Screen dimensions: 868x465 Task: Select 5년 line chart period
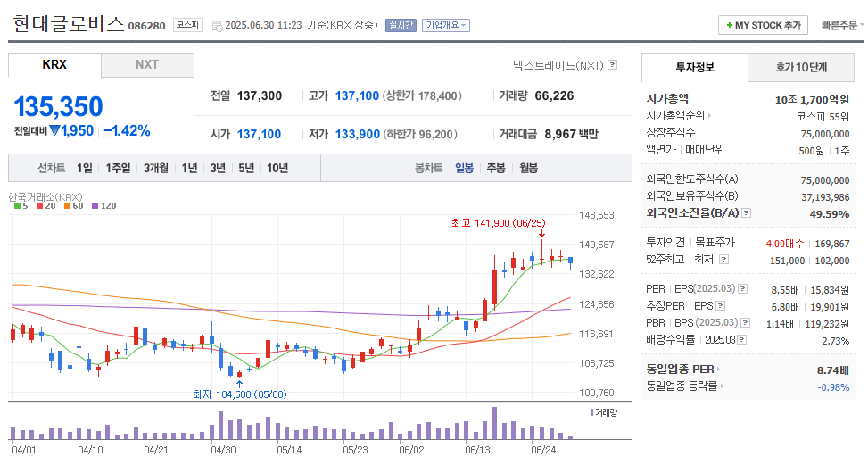(x=246, y=169)
